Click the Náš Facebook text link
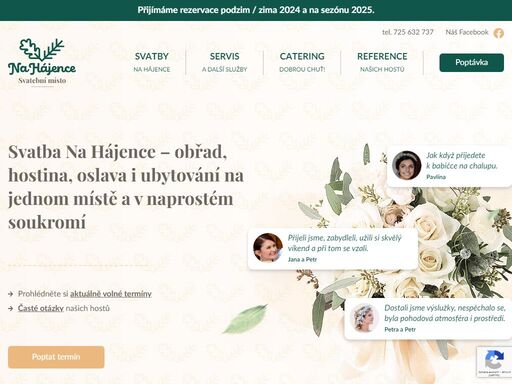This screenshot has height=384, width=512. (467, 32)
